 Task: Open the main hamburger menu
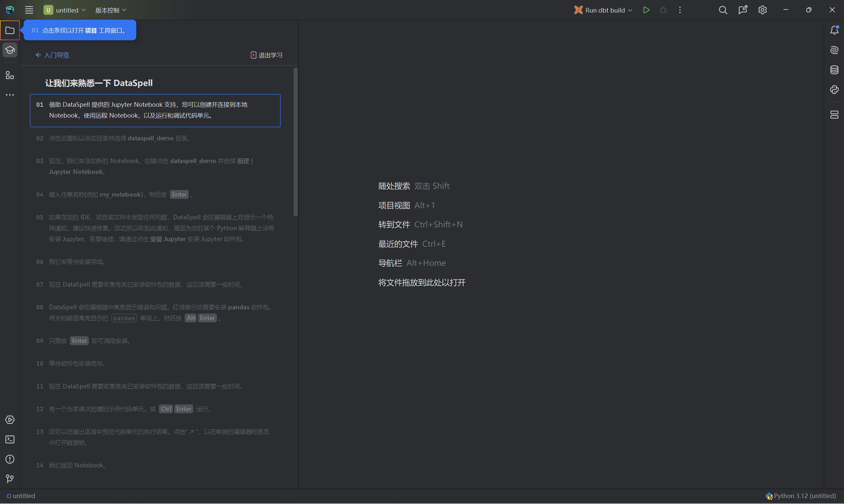point(29,10)
